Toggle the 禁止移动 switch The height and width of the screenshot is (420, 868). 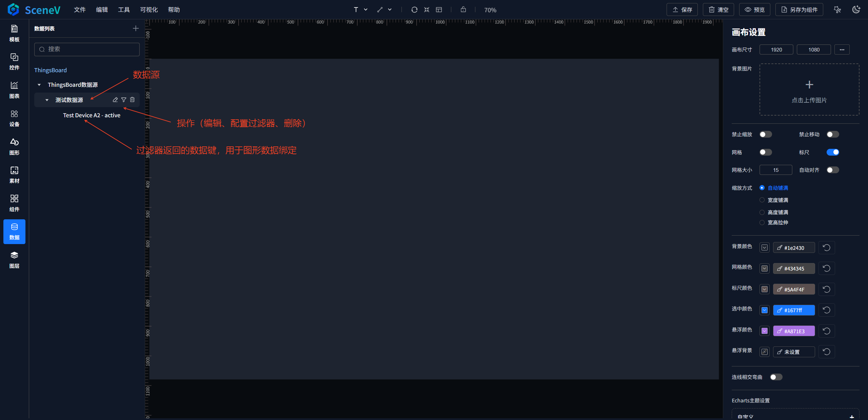click(833, 134)
